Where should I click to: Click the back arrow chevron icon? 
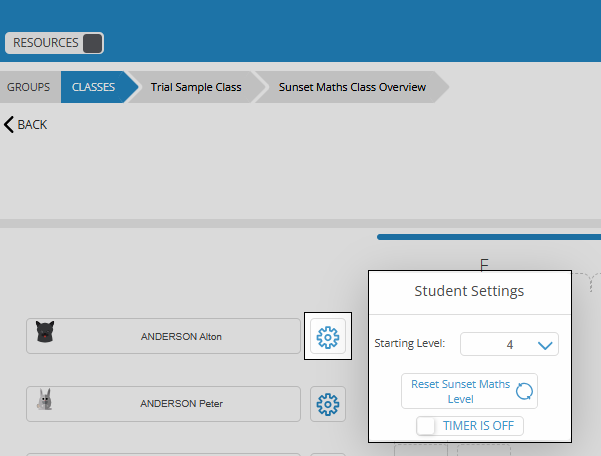point(9,125)
